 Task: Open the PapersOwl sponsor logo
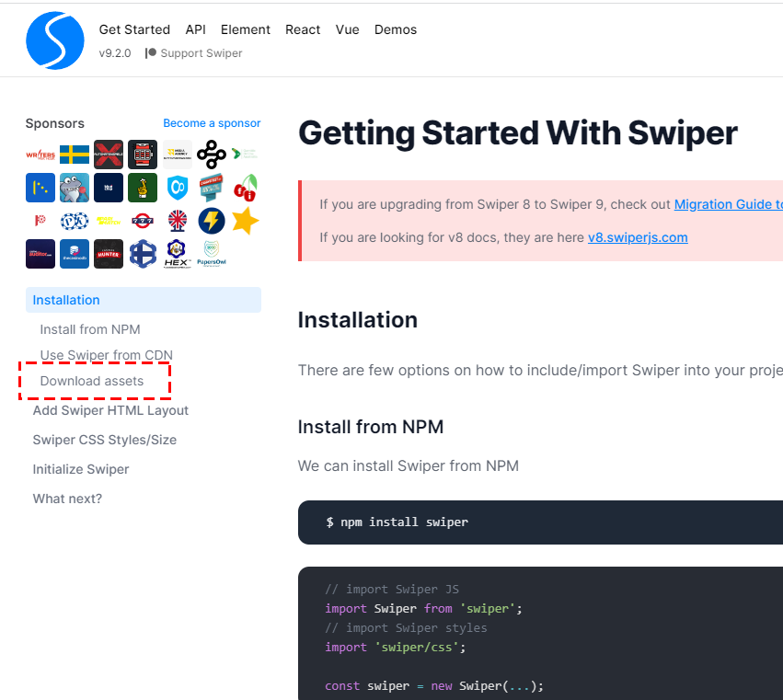coord(212,254)
